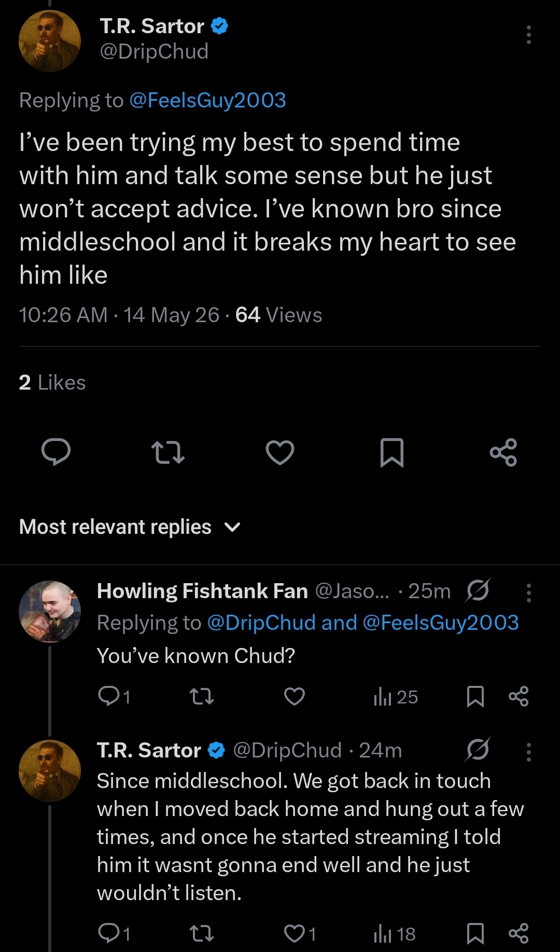
Task: Open the @FeelsGuy2003 mention under Replying to
Action: [x=207, y=100]
